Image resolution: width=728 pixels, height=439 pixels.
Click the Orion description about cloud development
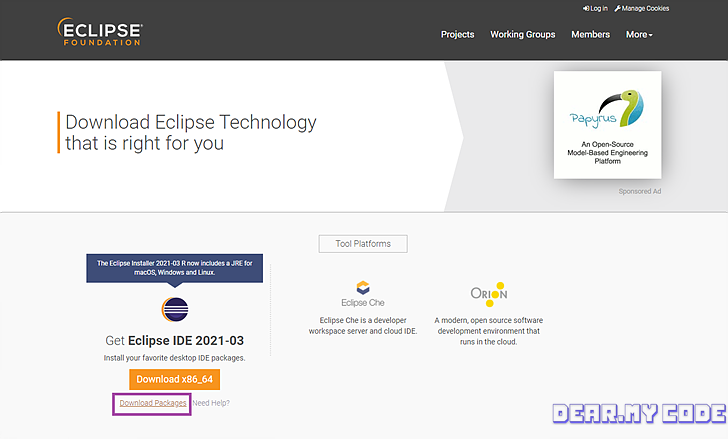click(x=488, y=331)
